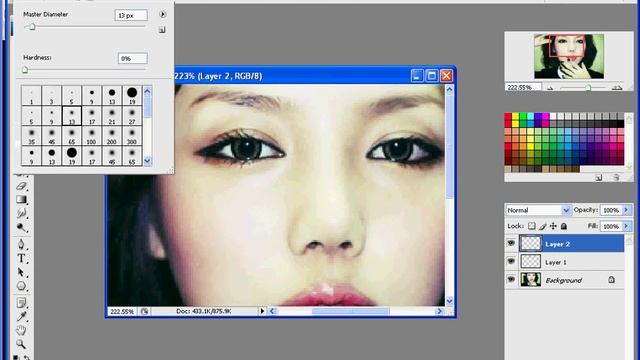This screenshot has width=640, height=360.
Task: Click the Hardness 0% field
Action: pyautogui.click(x=133, y=58)
